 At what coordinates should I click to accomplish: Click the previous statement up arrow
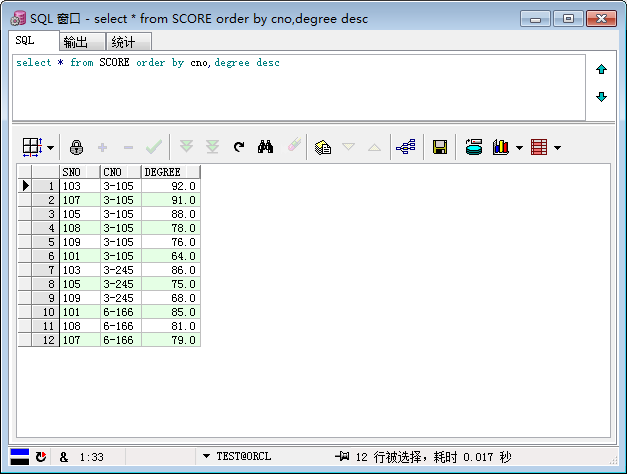pos(601,69)
